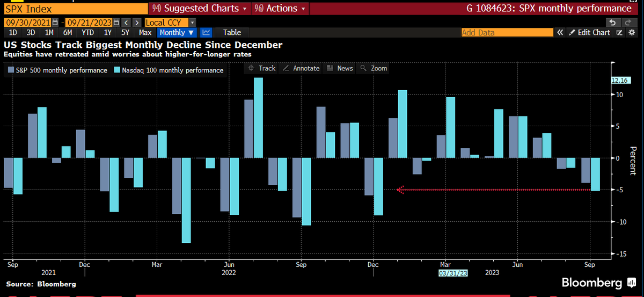The height and width of the screenshot is (297, 644).
Task: Click the Source: Bloomberg footer text
Action: tap(41, 284)
